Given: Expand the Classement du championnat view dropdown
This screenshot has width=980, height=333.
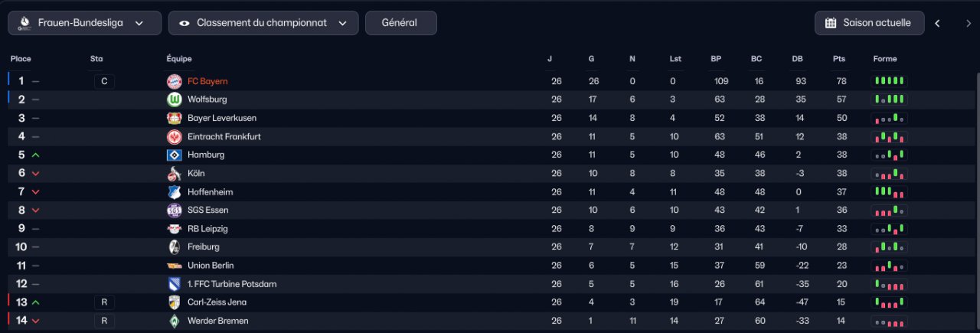Looking at the screenshot, I should [263, 23].
